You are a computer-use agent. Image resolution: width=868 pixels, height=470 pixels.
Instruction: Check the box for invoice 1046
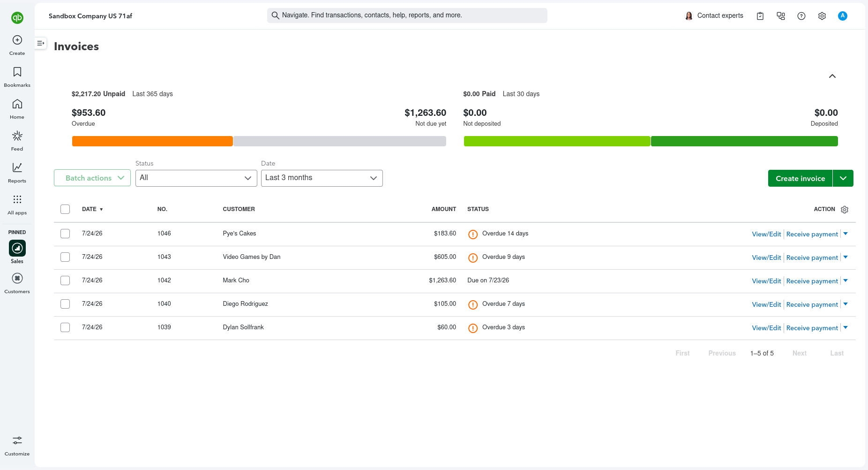pos(65,234)
